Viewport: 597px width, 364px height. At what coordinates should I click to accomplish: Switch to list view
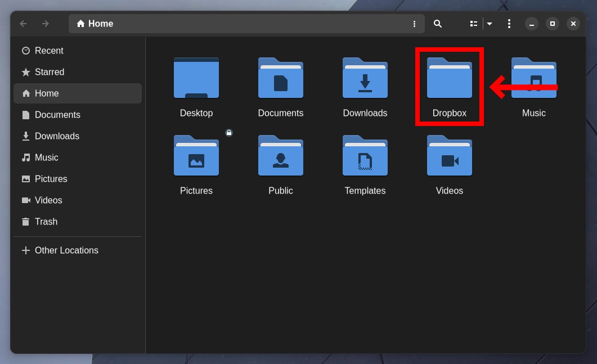point(474,24)
